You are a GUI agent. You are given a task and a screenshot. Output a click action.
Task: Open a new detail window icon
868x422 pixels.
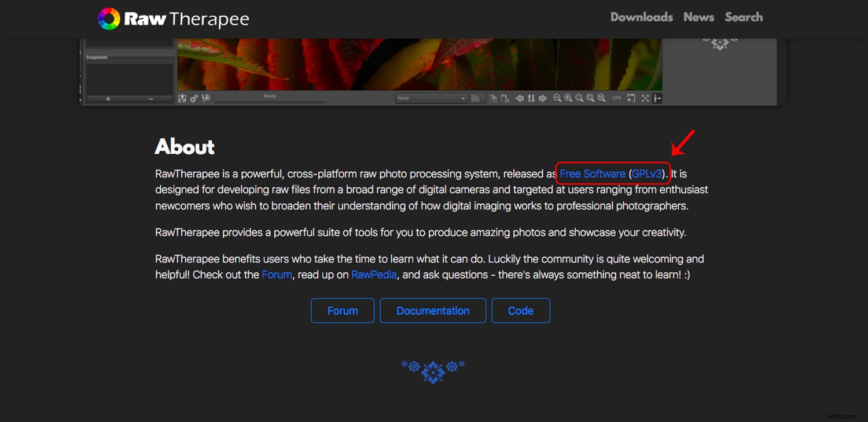pos(631,98)
